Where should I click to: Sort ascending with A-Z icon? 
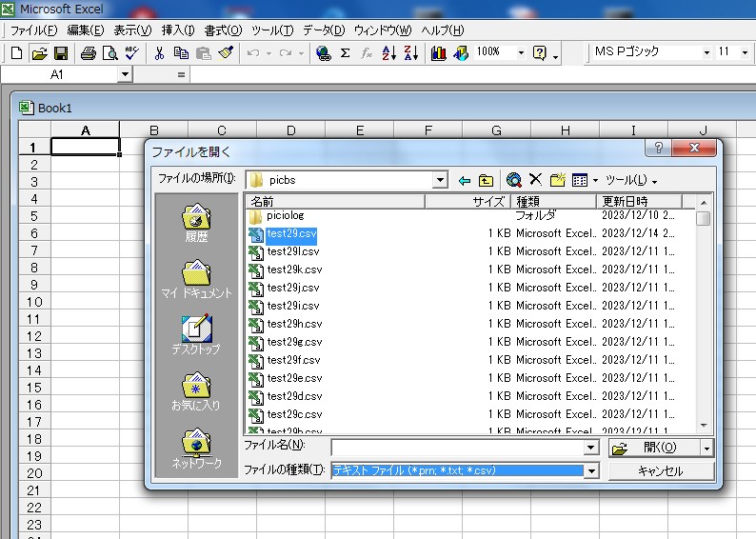(388, 53)
